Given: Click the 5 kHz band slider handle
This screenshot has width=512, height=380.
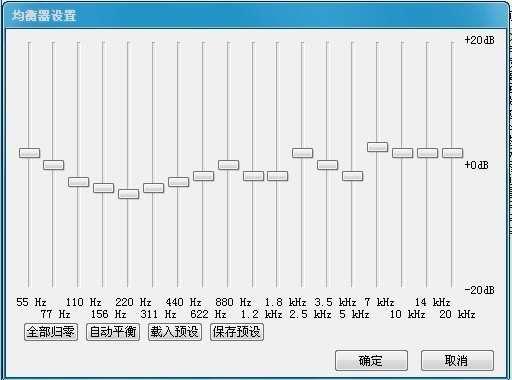Looking at the screenshot, I should click(x=352, y=176).
